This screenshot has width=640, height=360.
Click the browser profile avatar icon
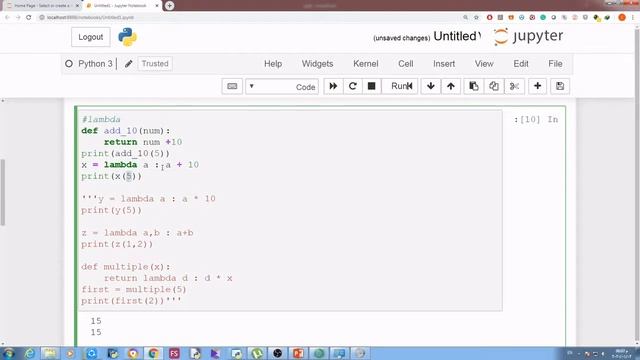click(622, 17)
